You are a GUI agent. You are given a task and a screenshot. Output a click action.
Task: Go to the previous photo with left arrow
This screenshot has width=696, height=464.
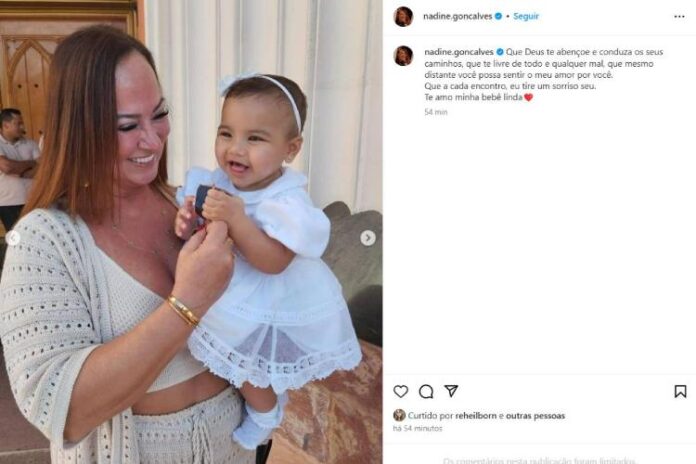tap(13, 238)
